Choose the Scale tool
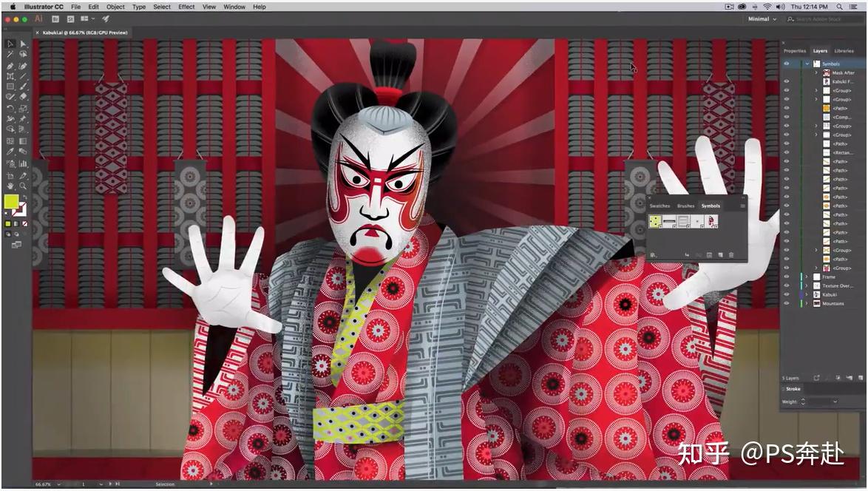This screenshot has width=868, height=491. click(23, 108)
